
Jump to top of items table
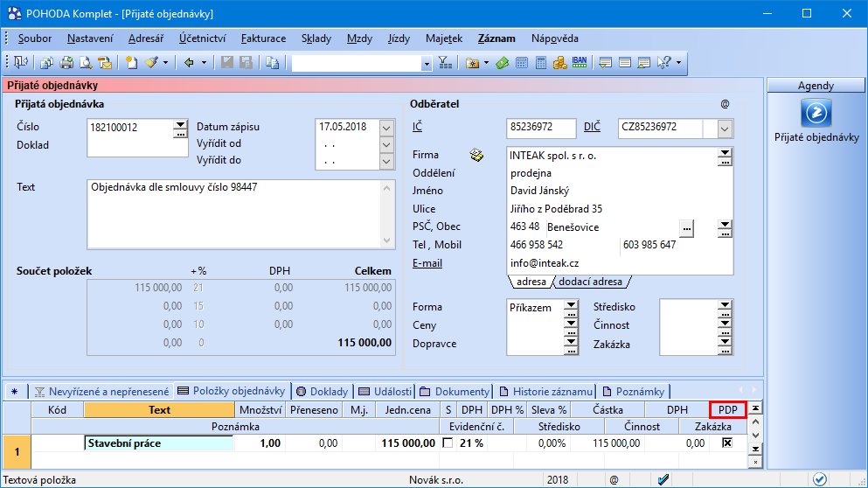click(x=755, y=408)
